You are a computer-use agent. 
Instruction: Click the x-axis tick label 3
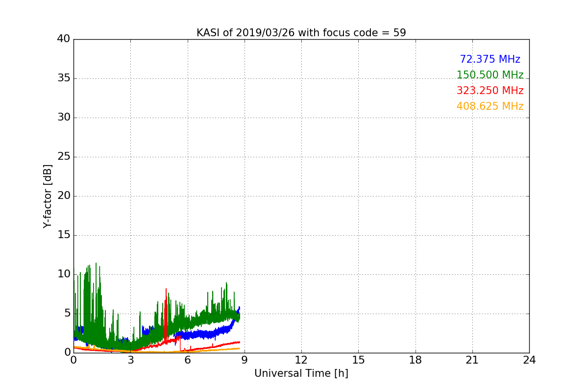130,360
